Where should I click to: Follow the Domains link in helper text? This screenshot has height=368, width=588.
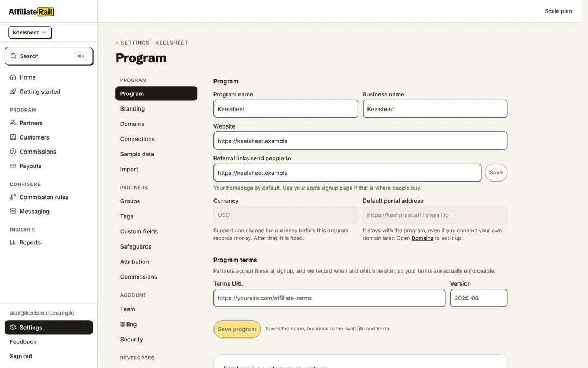pos(422,238)
